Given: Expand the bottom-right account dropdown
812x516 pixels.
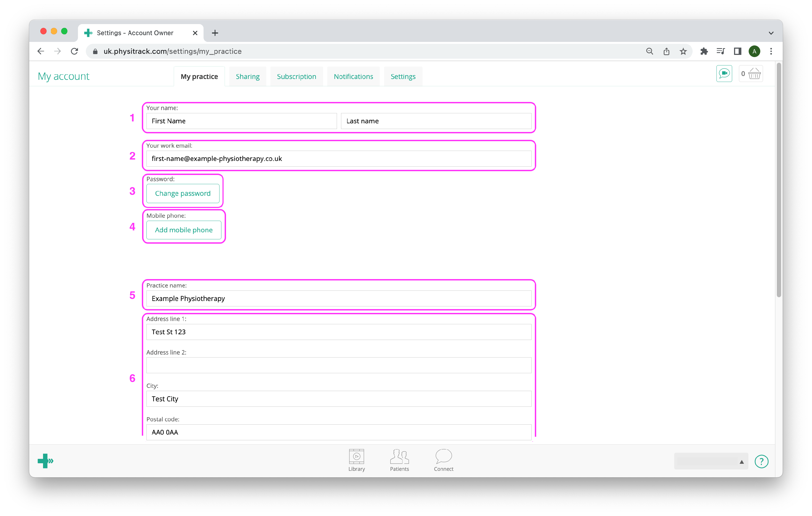Looking at the screenshot, I should [x=711, y=461].
